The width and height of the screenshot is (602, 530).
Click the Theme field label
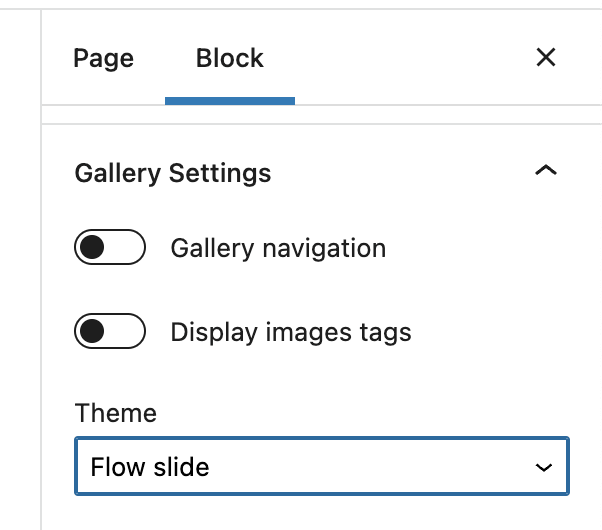tap(116, 413)
